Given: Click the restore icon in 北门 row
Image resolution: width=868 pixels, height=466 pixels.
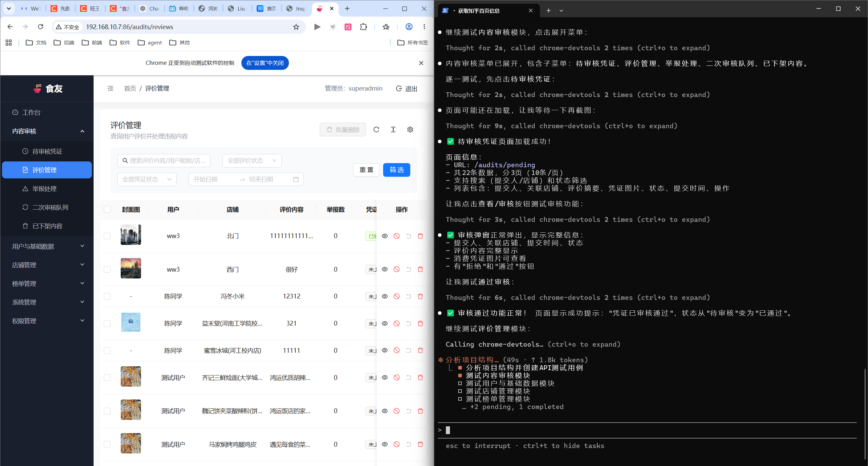Looking at the screenshot, I should tap(408, 236).
